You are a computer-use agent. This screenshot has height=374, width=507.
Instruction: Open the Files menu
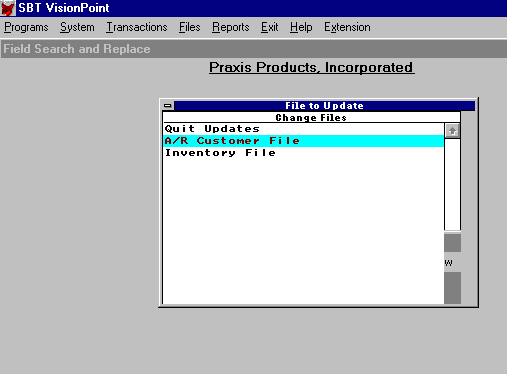(x=190, y=27)
